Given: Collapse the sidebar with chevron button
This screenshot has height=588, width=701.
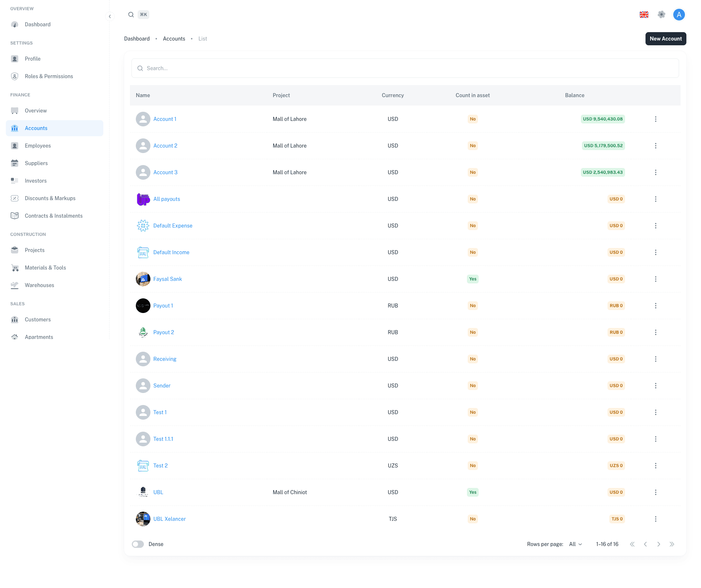Looking at the screenshot, I should [110, 16].
